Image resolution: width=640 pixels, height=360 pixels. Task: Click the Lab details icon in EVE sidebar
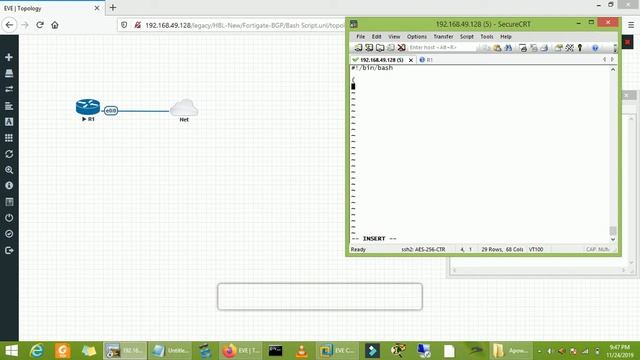pos(9,202)
